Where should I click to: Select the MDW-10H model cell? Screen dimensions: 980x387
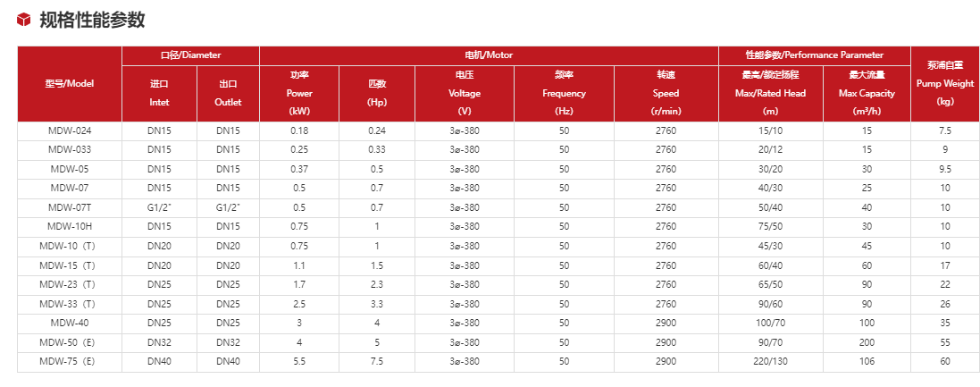(x=70, y=226)
